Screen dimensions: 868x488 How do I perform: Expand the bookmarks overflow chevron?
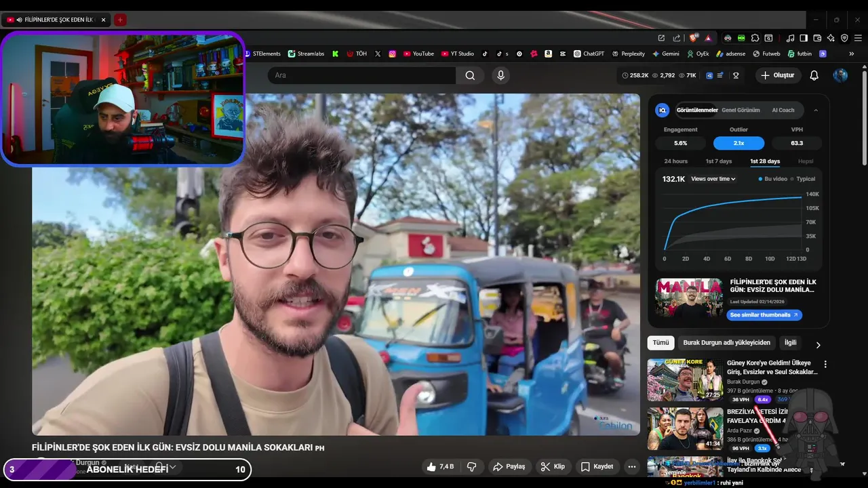(851, 54)
